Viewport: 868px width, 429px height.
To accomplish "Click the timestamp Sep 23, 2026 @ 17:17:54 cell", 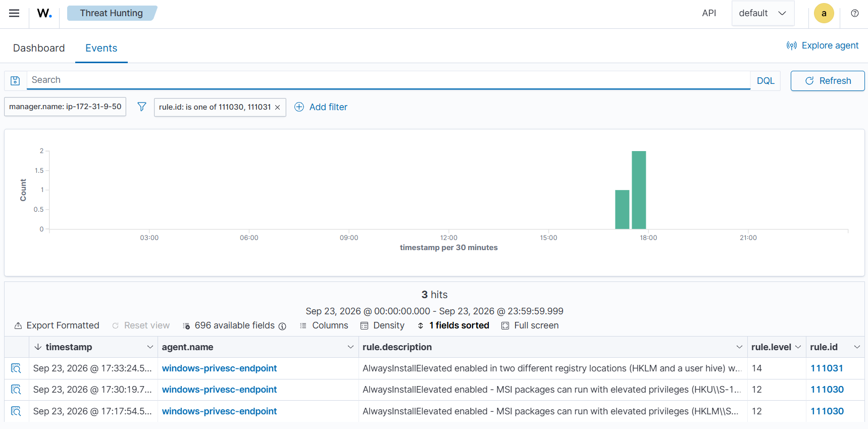I will (93, 411).
